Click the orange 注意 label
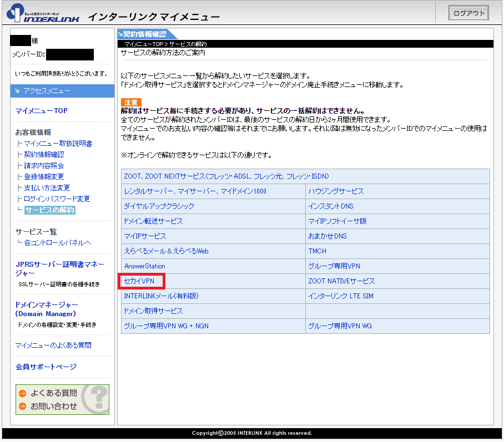 [131, 103]
